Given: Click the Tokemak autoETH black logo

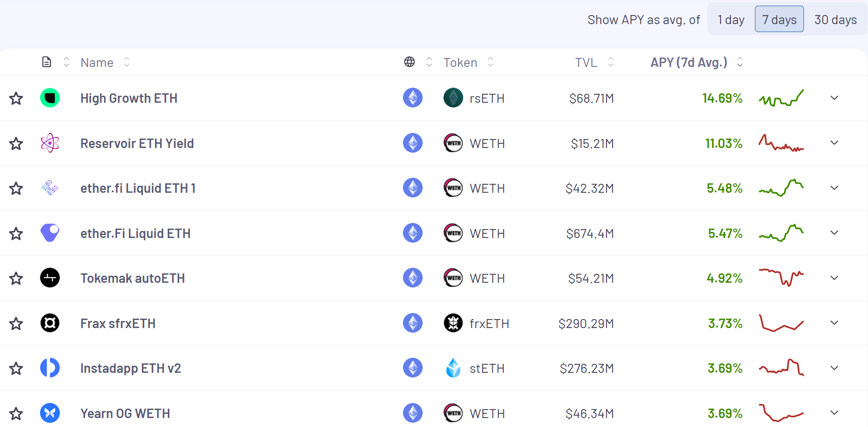Looking at the screenshot, I should [x=50, y=278].
